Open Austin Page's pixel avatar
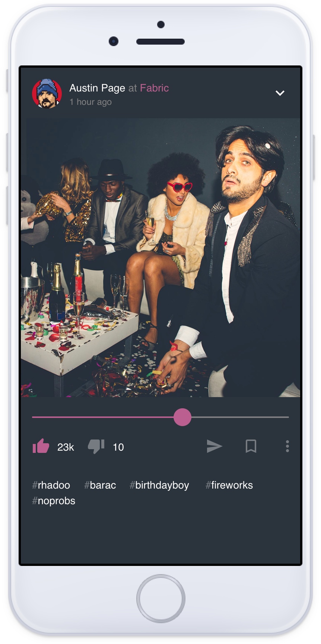This screenshot has height=644, width=321. pos(47,94)
